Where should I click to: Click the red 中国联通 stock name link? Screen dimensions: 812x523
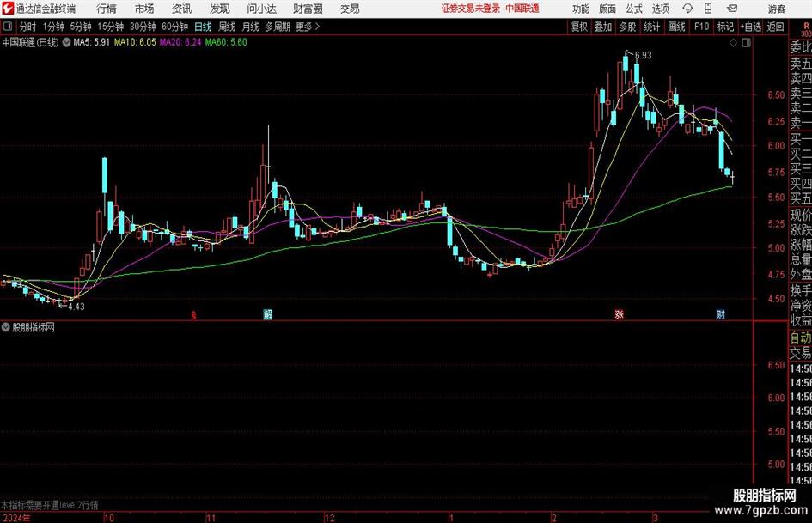(x=522, y=9)
